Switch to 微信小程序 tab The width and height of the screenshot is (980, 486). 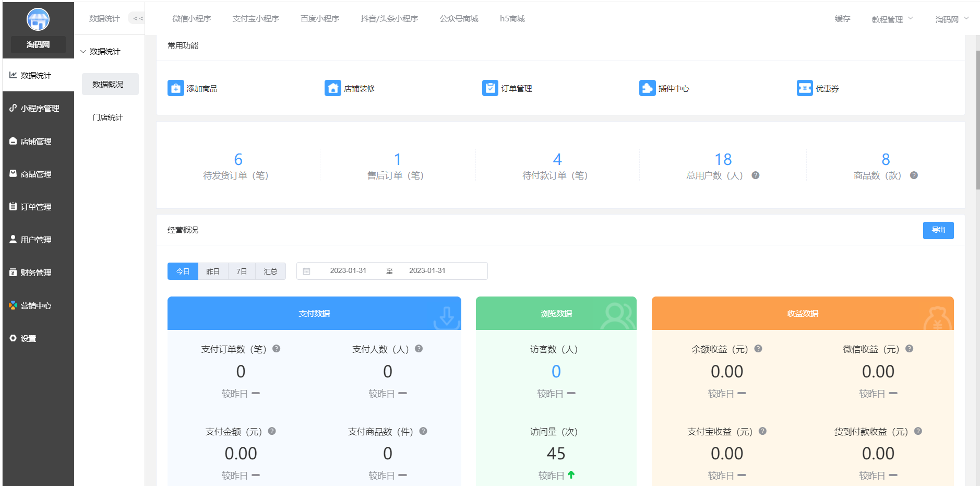pyautogui.click(x=192, y=19)
